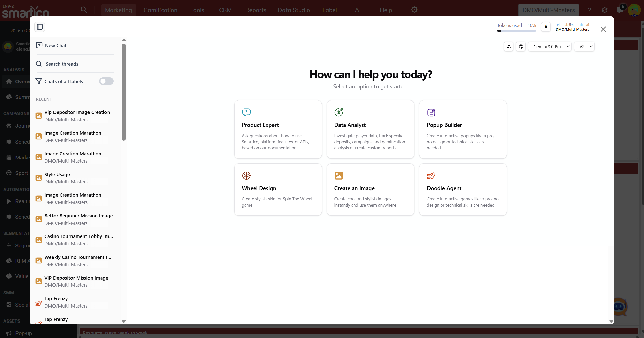Viewport: 644px width, 338px height.
Task: Open the DMO/Multi-Masters label selector
Action: tap(548, 10)
